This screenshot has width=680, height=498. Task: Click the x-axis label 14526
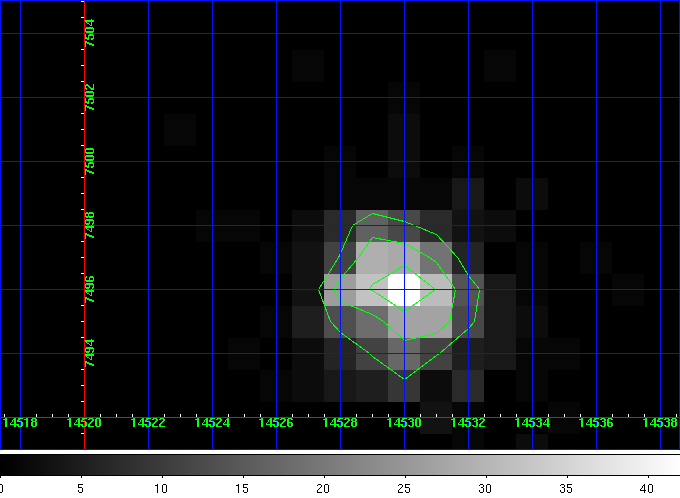tap(276, 423)
